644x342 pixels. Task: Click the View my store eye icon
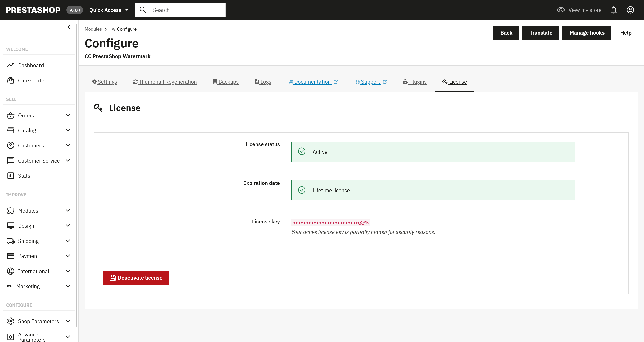click(561, 10)
